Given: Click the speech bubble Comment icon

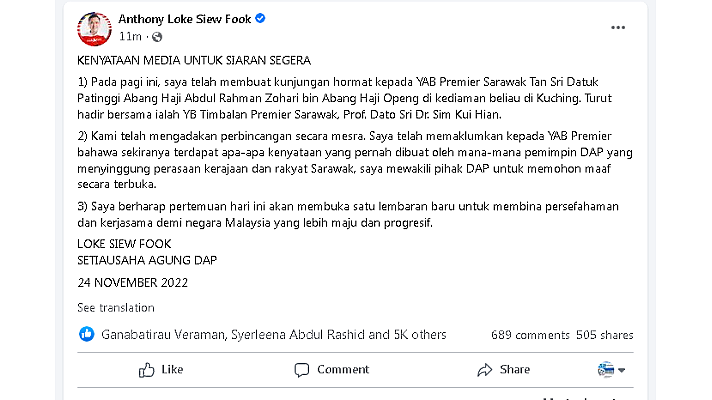Looking at the screenshot, I should pos(302,370).
